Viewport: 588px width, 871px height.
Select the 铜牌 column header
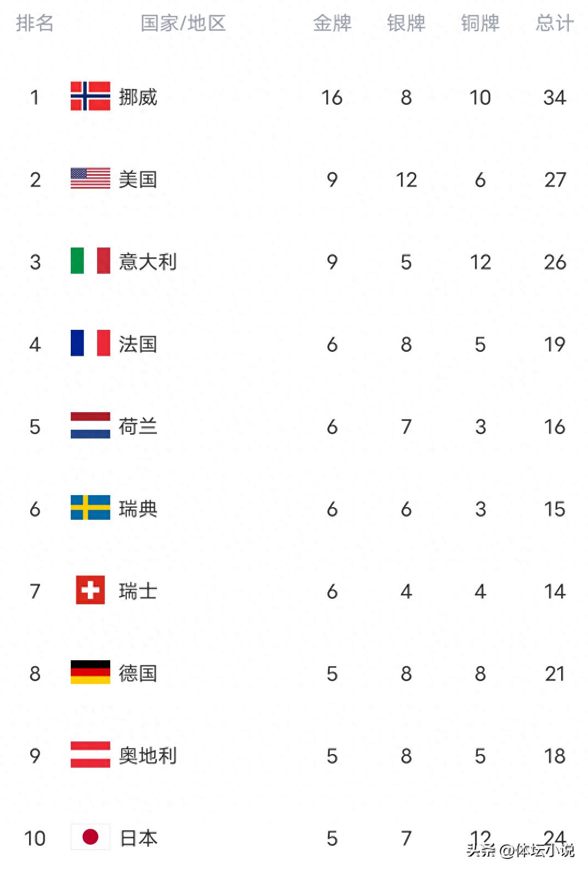point(480,23)
